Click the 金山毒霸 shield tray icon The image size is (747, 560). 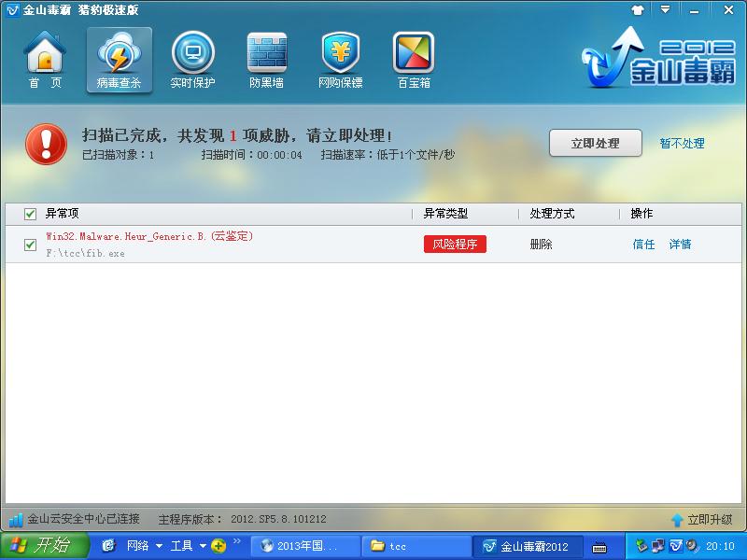click(675, 546)
